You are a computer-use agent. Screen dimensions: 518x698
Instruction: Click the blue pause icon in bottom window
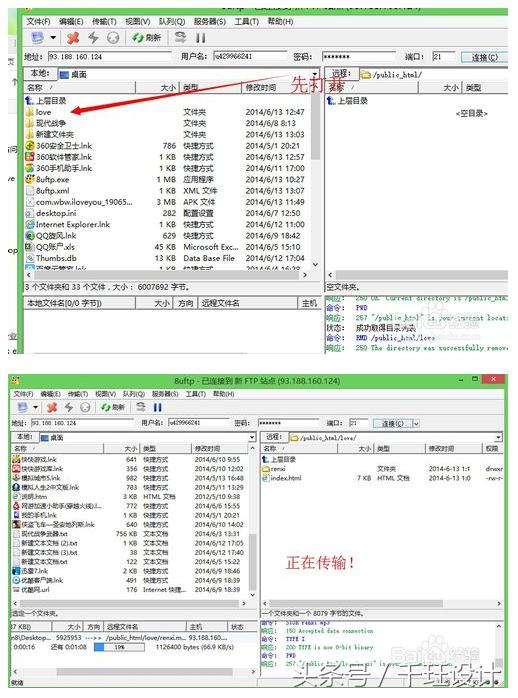158,407
